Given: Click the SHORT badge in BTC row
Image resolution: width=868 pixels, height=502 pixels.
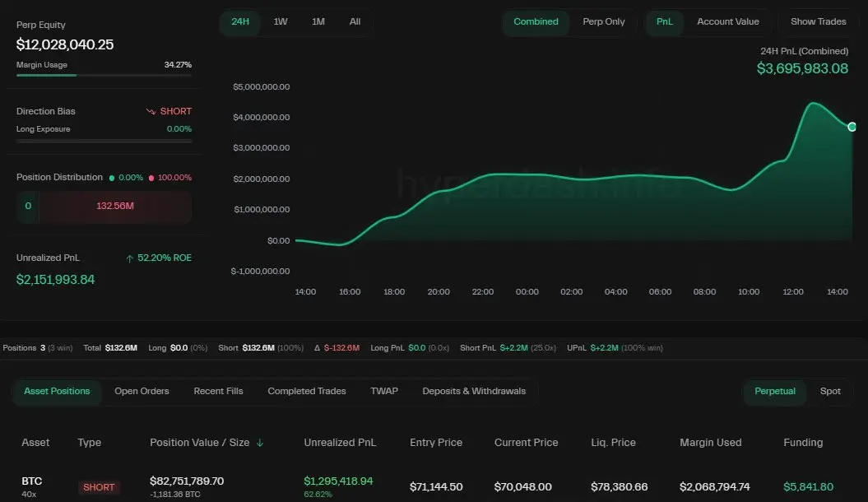Looking at the screenshot, I should [x=99, y=487].
